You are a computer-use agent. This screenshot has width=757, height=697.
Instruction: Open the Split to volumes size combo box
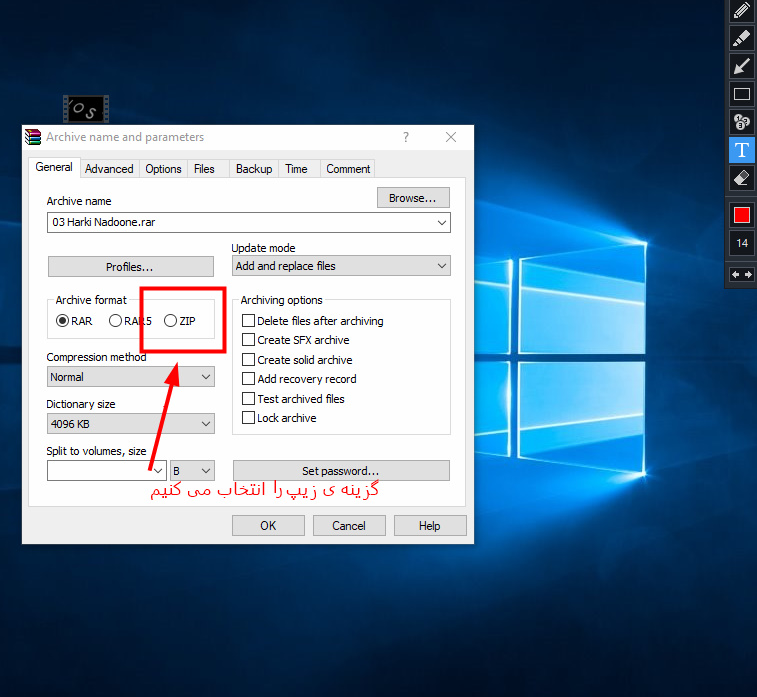(107, 471)
